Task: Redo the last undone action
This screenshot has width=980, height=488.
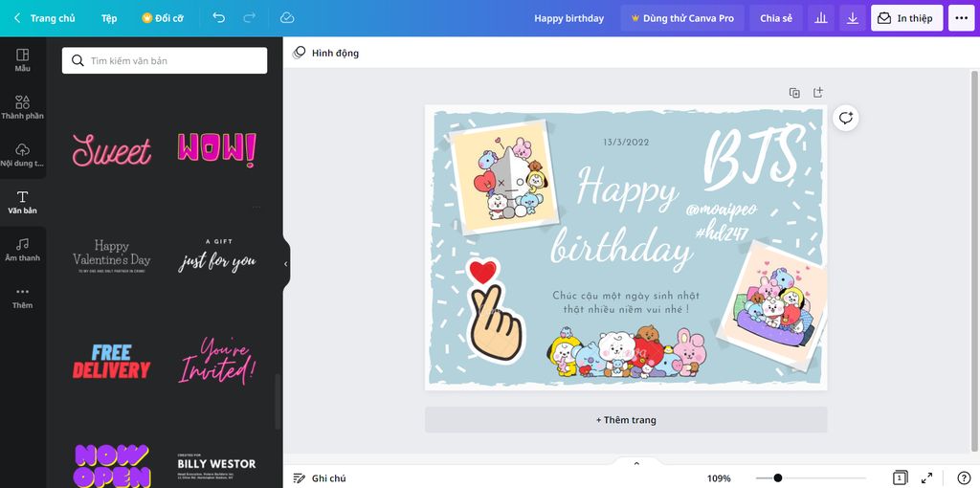Action: point(250,18)
